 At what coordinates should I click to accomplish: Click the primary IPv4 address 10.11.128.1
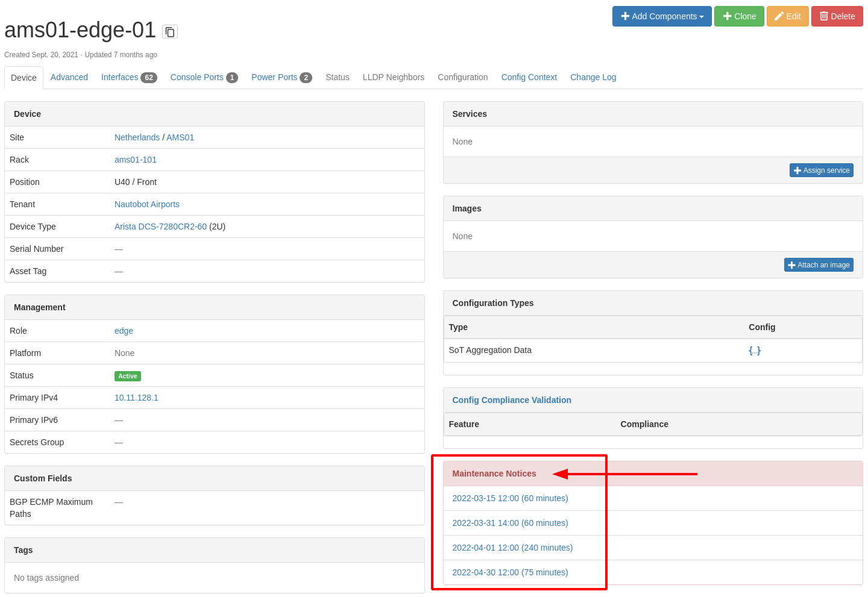point(136,398)
